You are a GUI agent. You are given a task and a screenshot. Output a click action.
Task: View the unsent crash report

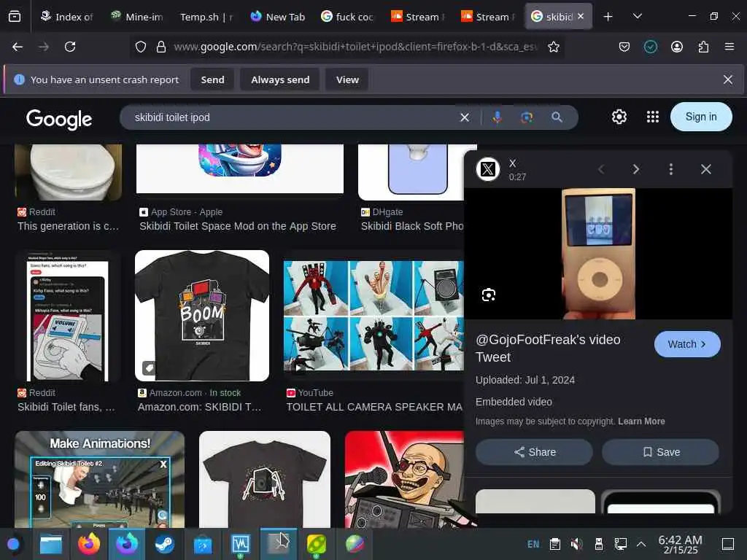point(347,79)
